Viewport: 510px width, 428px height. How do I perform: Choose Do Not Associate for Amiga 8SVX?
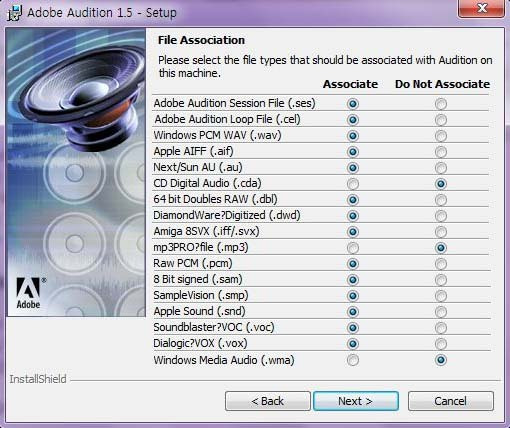click(x=441, y=232)
